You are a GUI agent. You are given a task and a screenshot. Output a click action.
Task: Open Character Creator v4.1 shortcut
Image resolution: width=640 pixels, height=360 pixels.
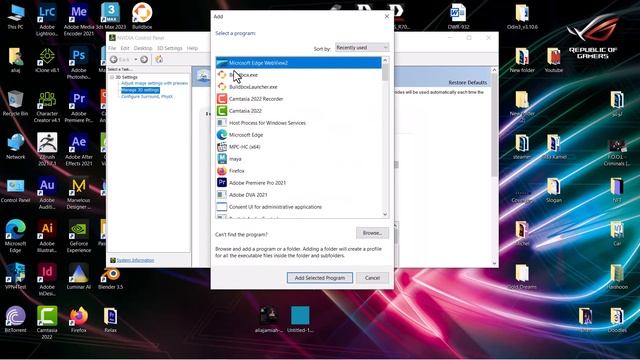click(x=47, y=107)
